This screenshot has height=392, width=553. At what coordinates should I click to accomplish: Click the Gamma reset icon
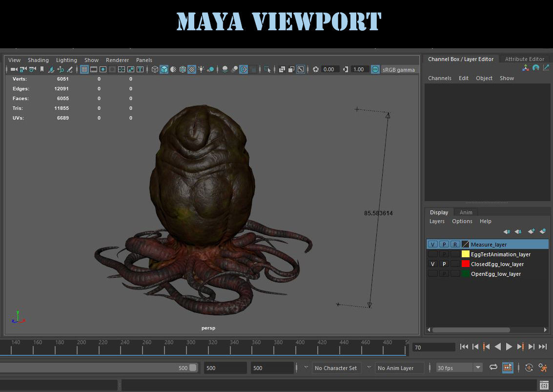click(346, 69)
